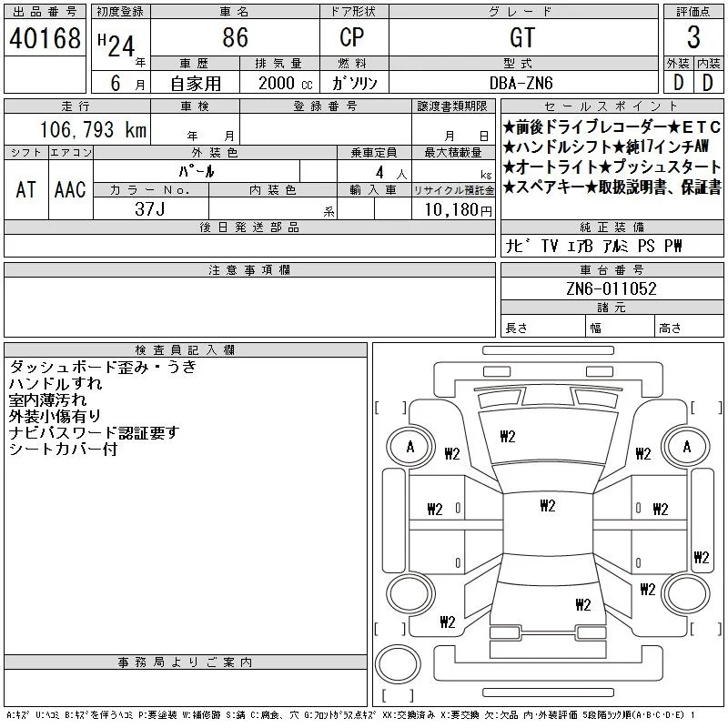Click the 検査員記入欄 header

tap(186, 349)
